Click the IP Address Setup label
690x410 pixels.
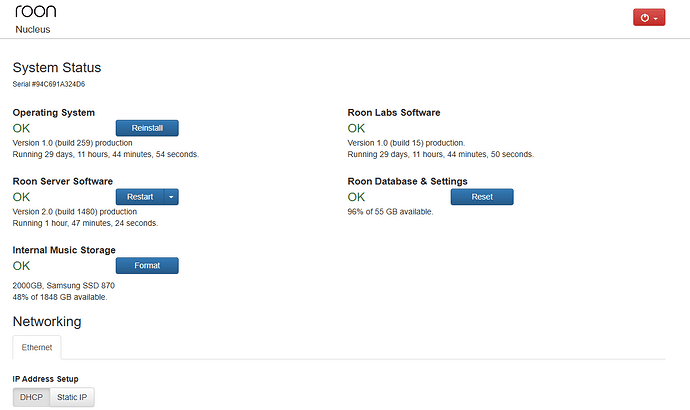click(x=45, y=379)
